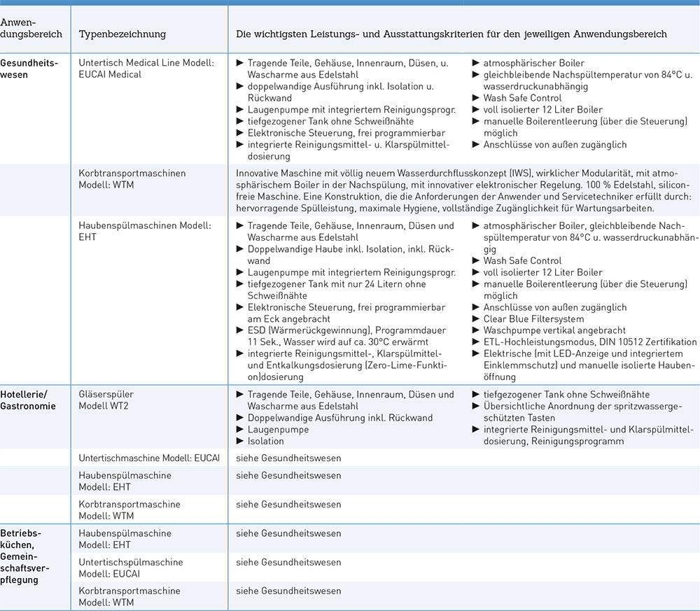Click "Korbtransportmaschinen Modell: WTM" under Gesundheitswesen
Image resolution: width=700 pixels, height=611 pixels.
[x=132, y=179]
